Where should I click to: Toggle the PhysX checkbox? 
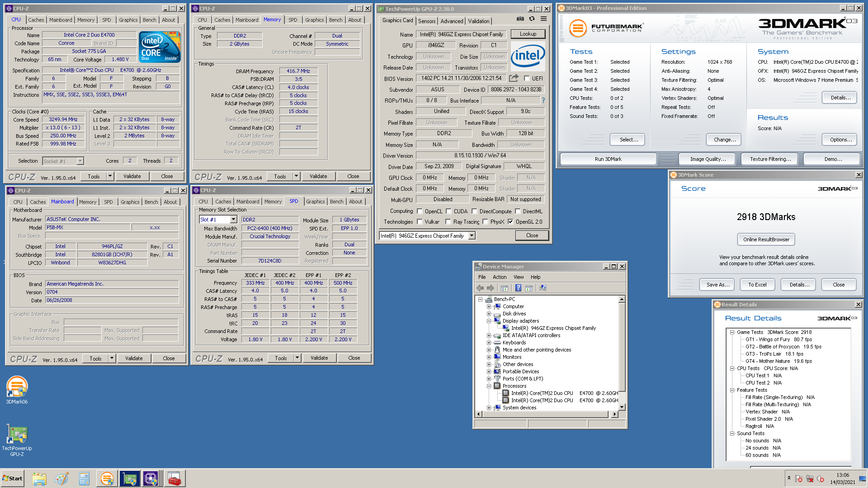(485, 221)
